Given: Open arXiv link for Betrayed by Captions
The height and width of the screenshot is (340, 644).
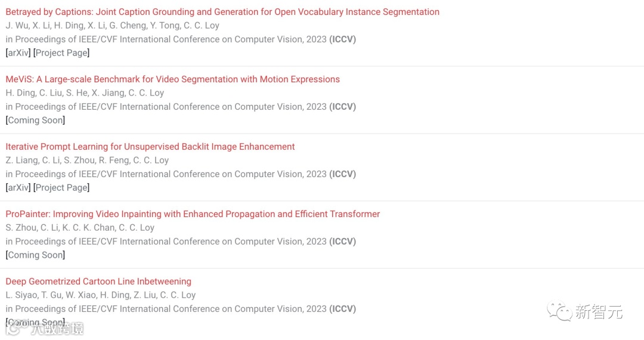Looking at the screenshot, I should pos(18,52).
